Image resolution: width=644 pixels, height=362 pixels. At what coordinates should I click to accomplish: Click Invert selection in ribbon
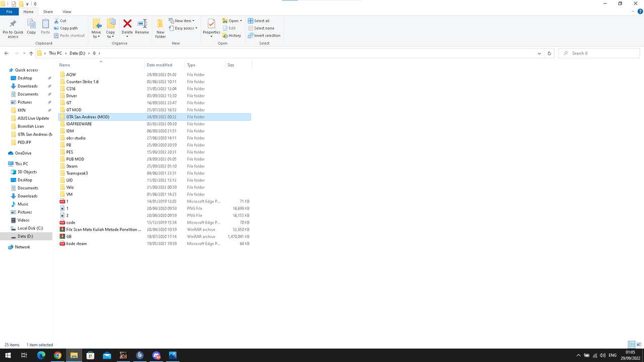tap(264, 36)
